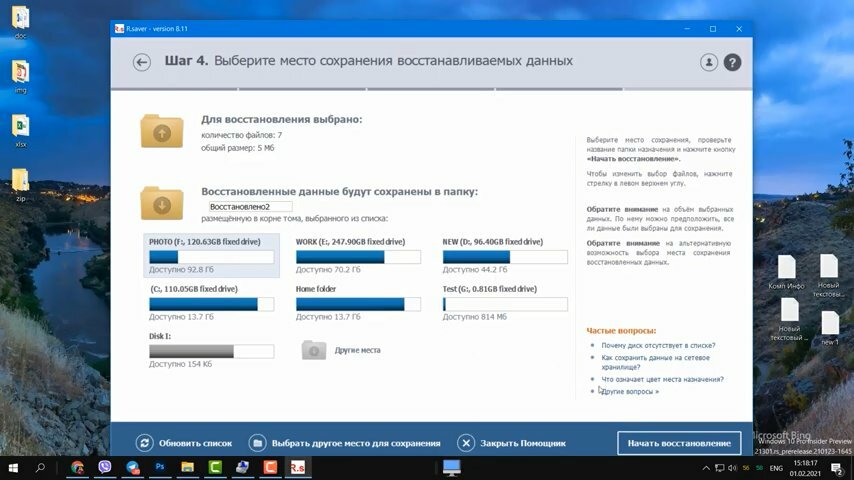Open the orange C taskbar app
Viewport: 854px width, 480px height.
[x=270, y=467]
